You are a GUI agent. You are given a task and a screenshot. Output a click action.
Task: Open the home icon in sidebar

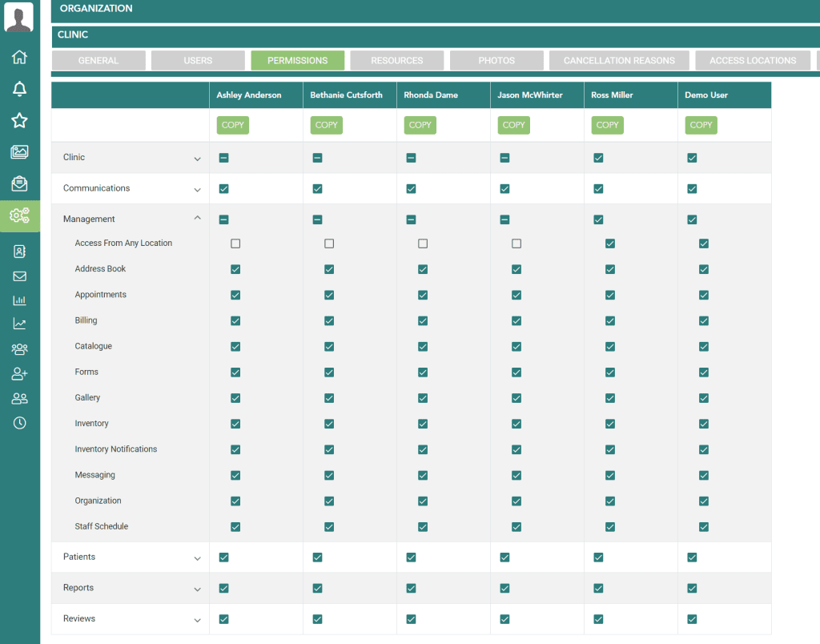click(x=19, y=58)
